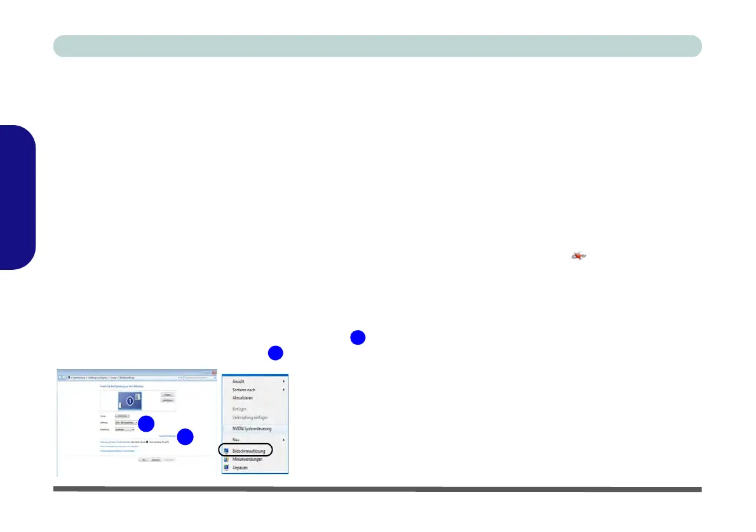
Task: Click the Identifizieren button
Action: point(167,401)
